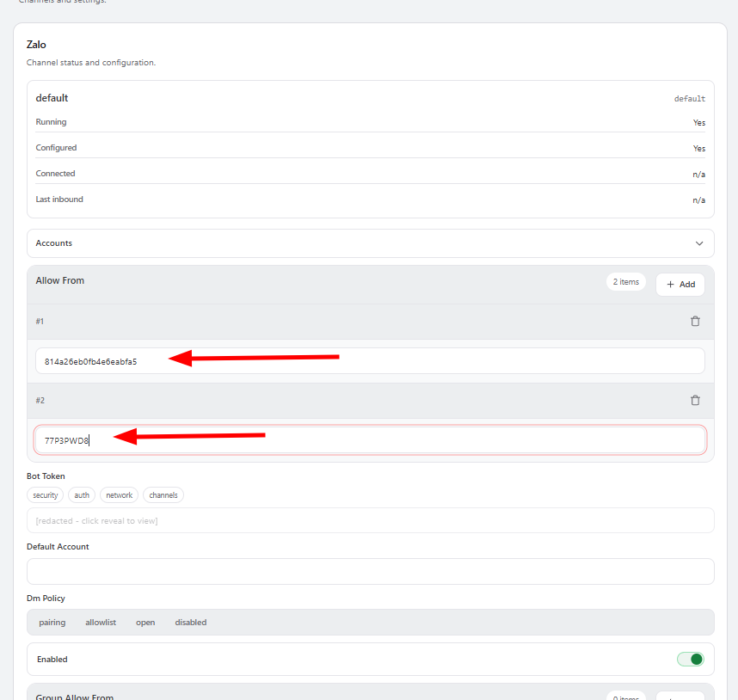
Task: Click the Dm Policy label
Action: coord(46,599)
